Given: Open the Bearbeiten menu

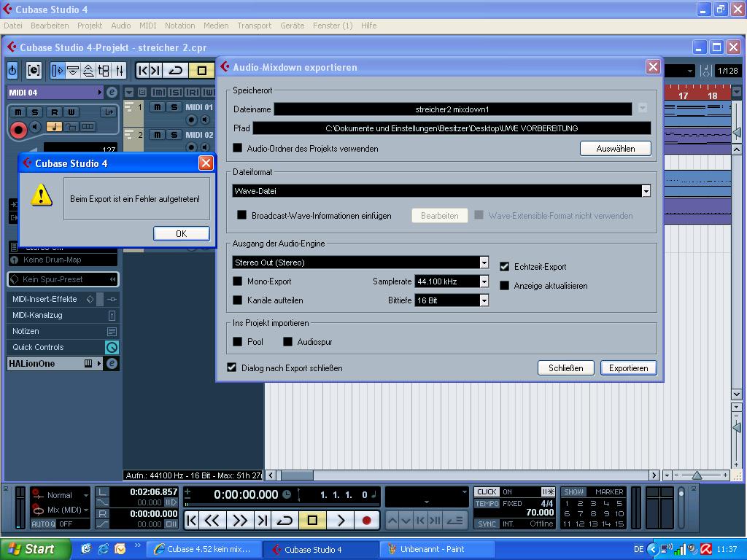Looking at the screenshot, I should pyautogui.click(x=50, y=26).
